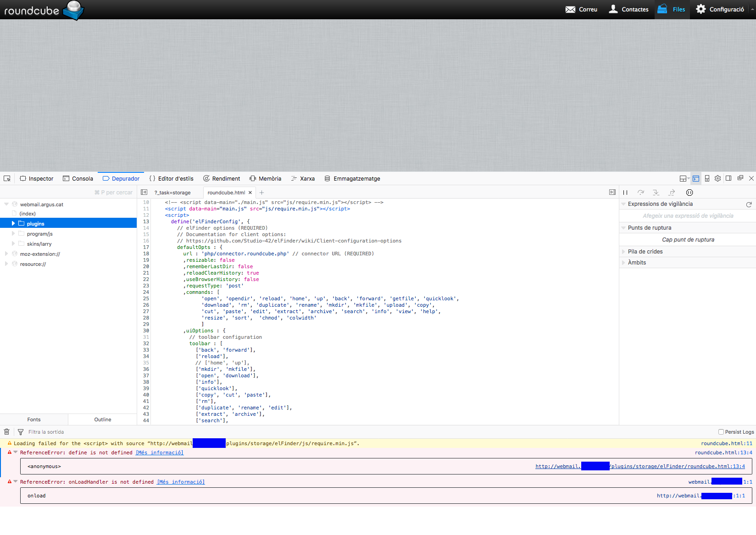Image resolution: width=756 pixels, height=535 pixels.
Task: Click the element picker icon
Action: [x=7, y=178]
